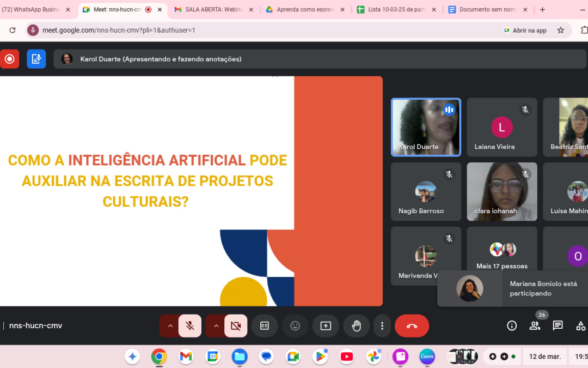Open the emoji reactions button
The width and height of the screenshot is (588, 368).
[x=295, y=326]
